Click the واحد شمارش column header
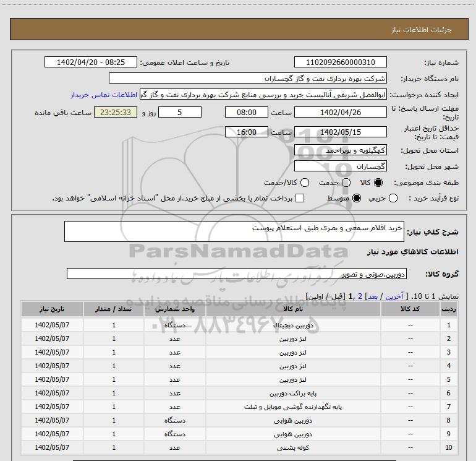This screenshot has width=476, height=461. pyautogui.click(x=175, y=309)
